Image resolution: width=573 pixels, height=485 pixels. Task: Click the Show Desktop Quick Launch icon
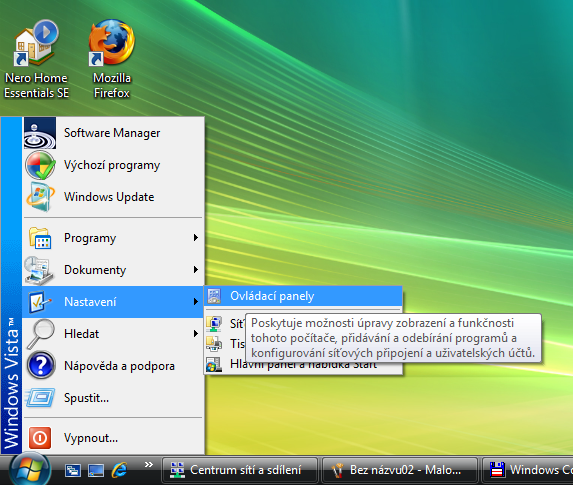click(96, 470)
